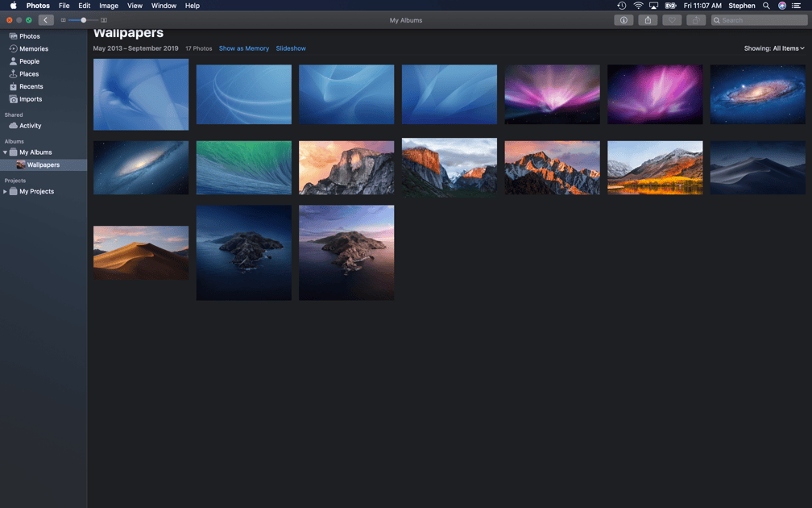The height and width of the screenshot is (508, 812).
Task: Click the 17 Photos count text
Action: click(x=199, y=48)
